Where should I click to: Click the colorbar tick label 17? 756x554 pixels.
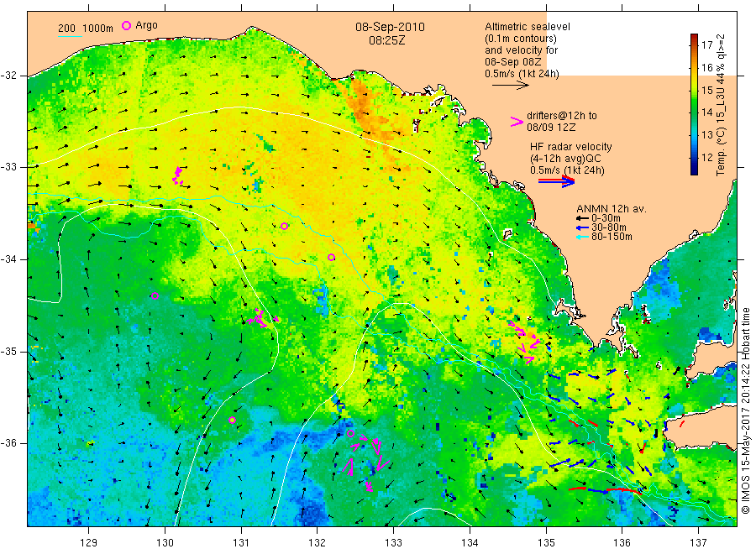[x=706, y=45]
